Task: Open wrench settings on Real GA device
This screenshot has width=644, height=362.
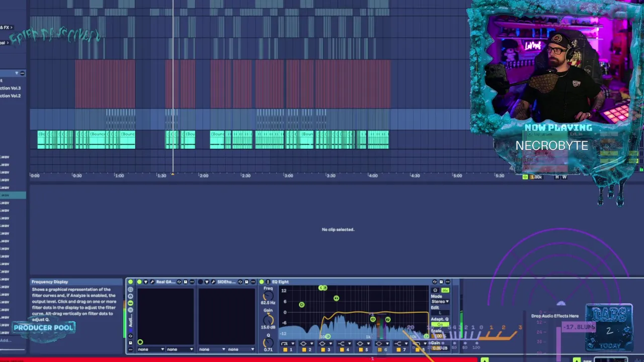Action: click(x=152, y=282)
